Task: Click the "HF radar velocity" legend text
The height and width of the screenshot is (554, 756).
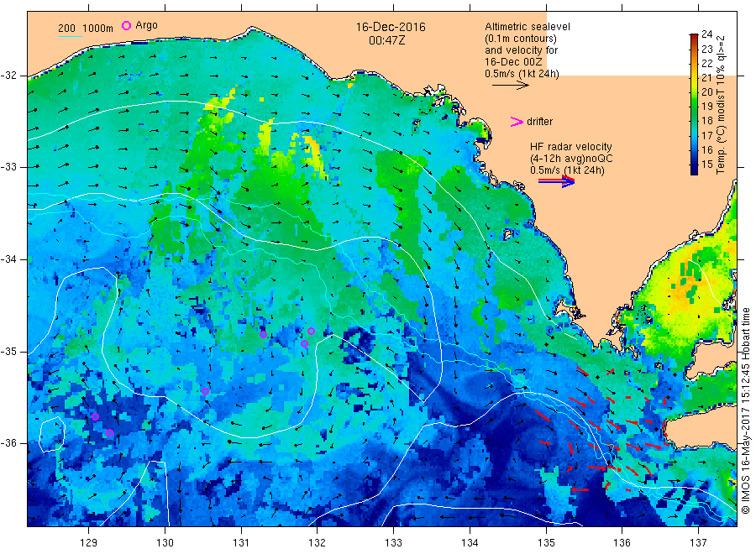Action: point(571,146)
